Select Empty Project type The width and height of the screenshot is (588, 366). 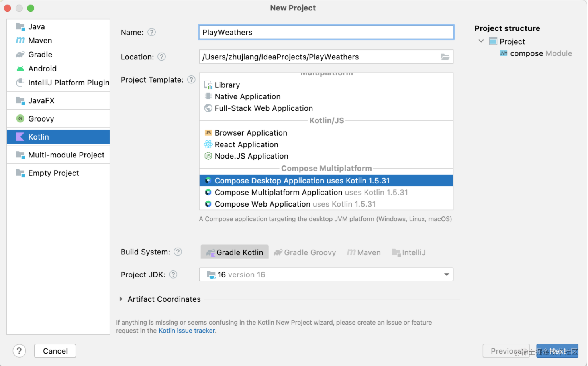(58, 173)
